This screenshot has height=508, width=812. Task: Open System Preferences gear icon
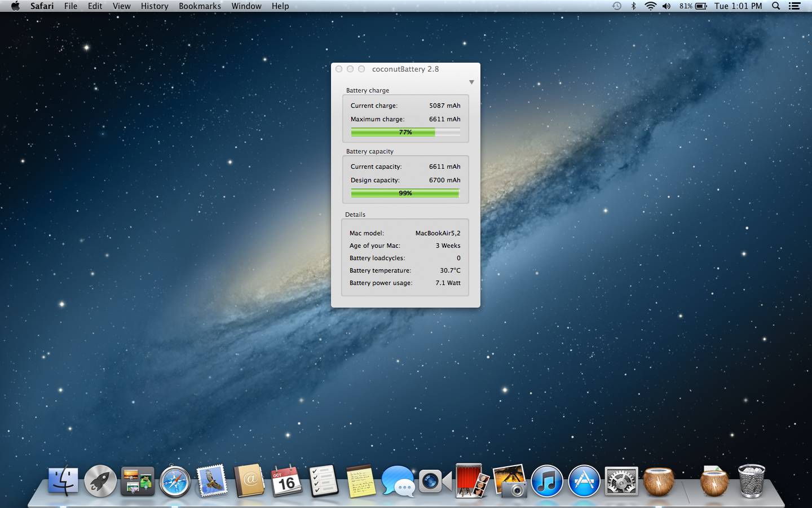click(621, 481)
